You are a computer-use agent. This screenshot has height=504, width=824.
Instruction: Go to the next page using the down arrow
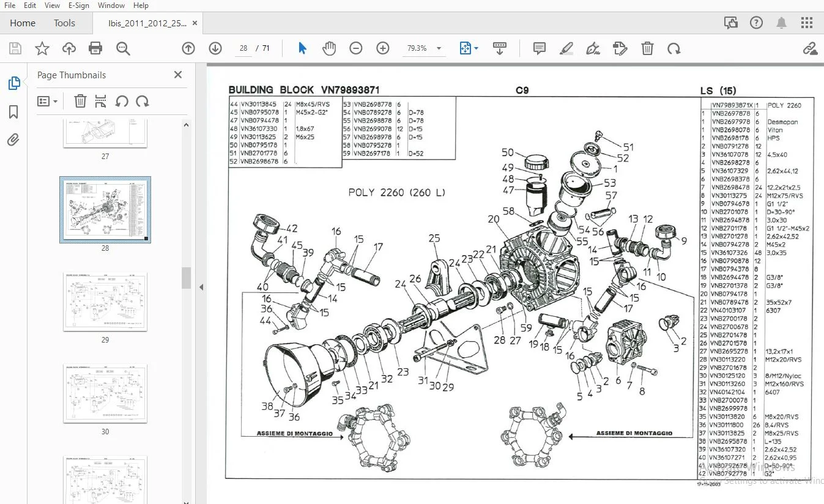(x=215, y=48)
